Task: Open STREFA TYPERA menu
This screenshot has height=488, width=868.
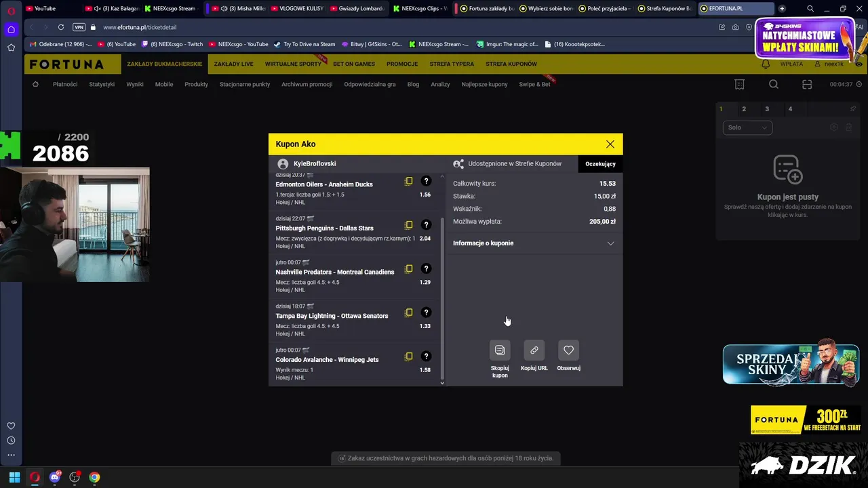Action: pyautogui.click(x=452, y=64)
